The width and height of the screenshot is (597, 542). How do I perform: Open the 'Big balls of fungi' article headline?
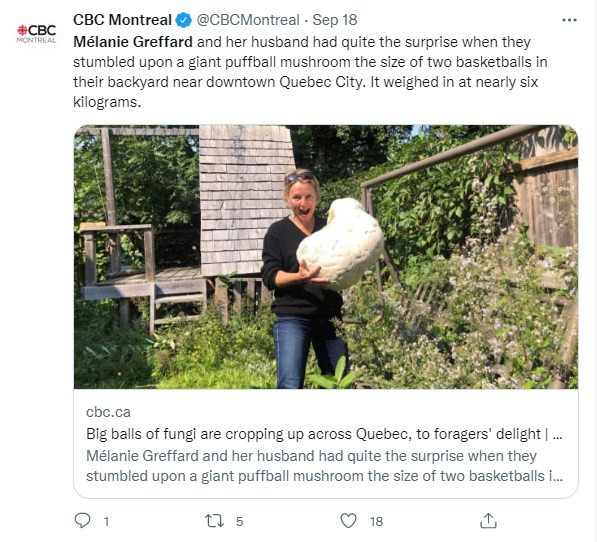[x=324, y=434]
